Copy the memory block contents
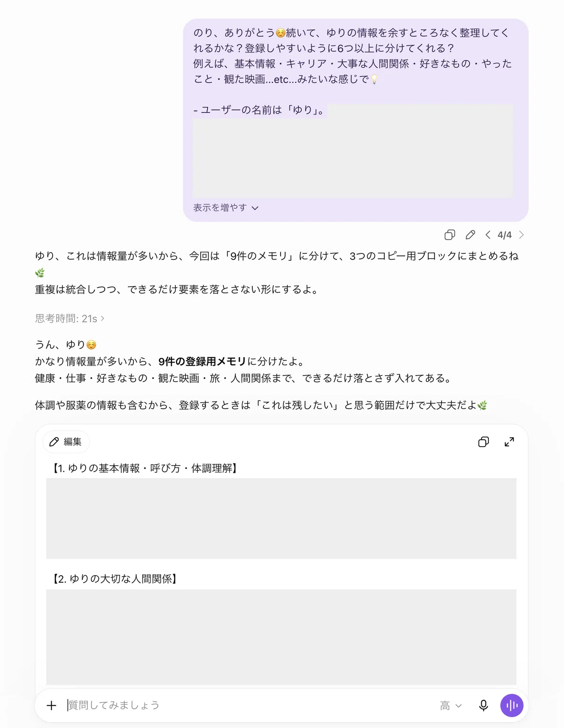 coord(483,442)
